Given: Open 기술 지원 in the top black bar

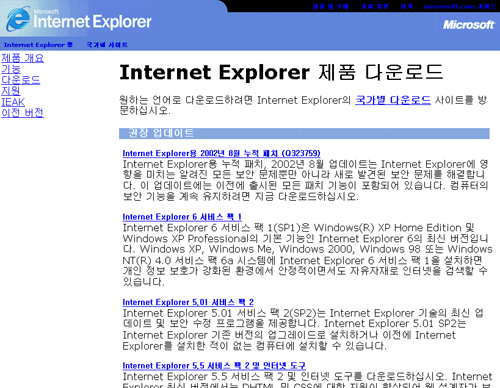Looking at the screenshot, I should [374, 6].
